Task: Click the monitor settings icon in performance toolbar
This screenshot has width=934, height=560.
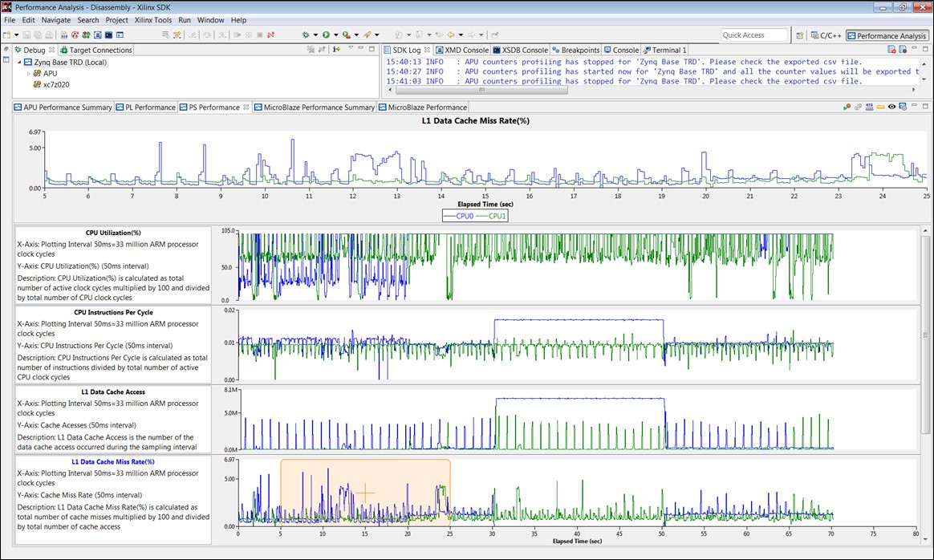Action: (903, 108)
